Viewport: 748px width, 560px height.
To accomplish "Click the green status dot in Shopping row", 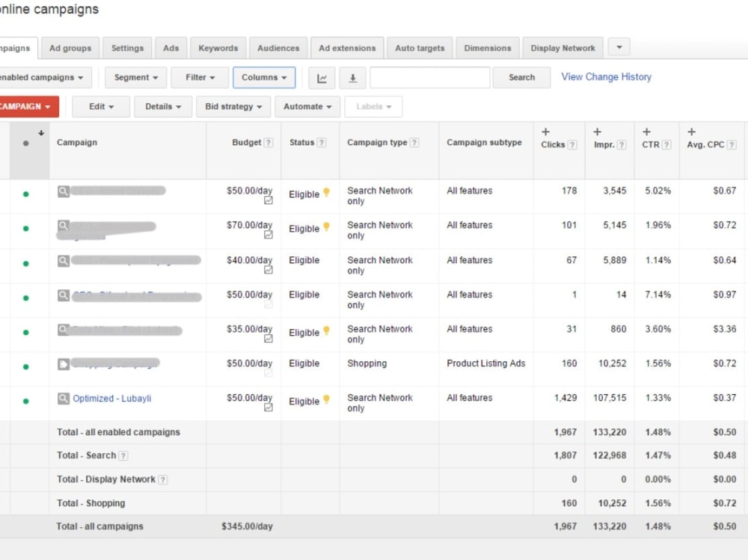I will pos(25,367).
